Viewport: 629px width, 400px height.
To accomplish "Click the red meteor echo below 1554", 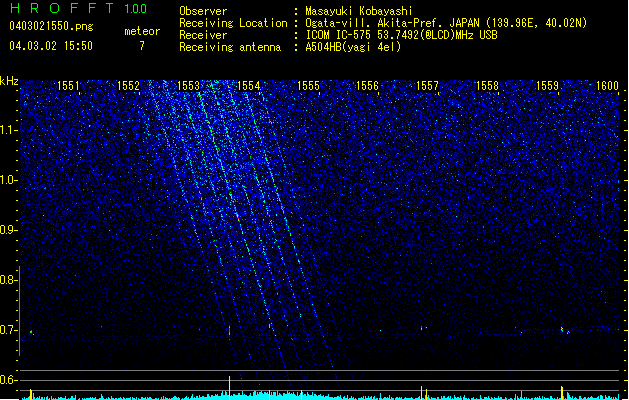I will 229,331.
